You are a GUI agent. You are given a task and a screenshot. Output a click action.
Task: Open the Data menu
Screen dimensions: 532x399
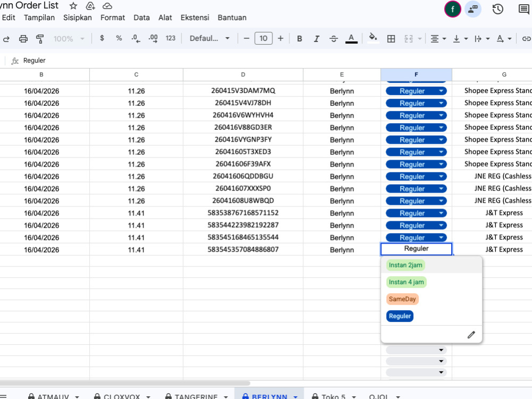click(142, 18)
